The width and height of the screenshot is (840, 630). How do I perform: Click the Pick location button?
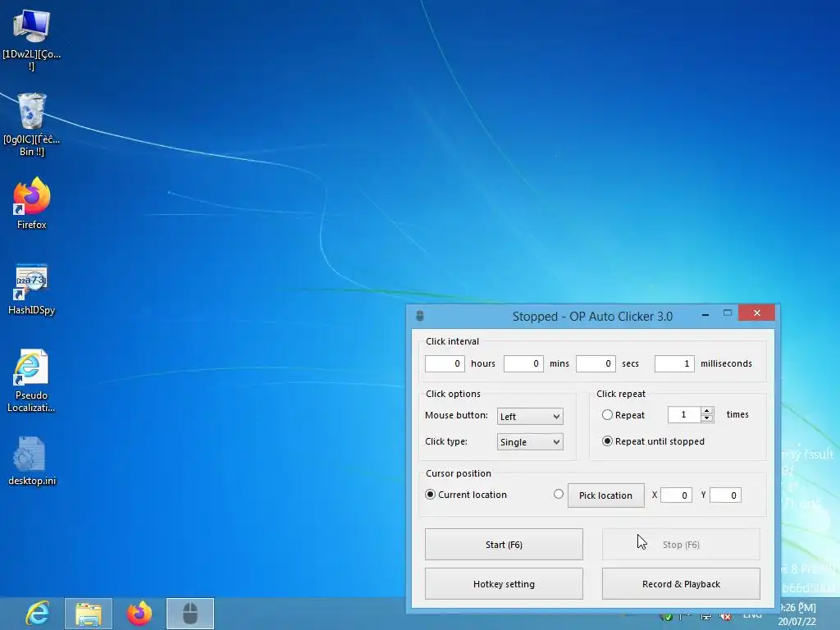click(x=606, y=495)
